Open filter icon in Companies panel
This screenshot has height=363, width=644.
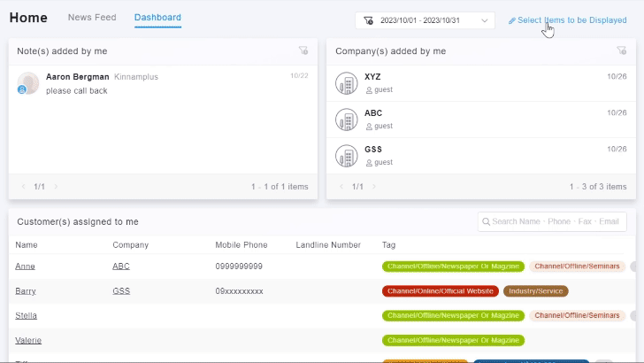pos(622,51)
